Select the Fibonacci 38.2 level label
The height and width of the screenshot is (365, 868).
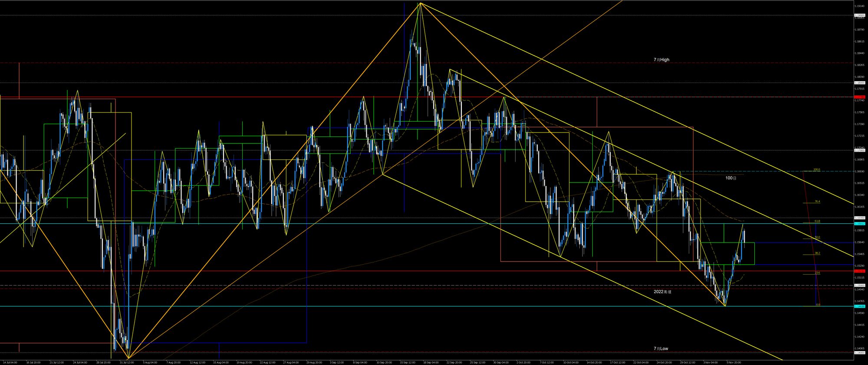817,253
